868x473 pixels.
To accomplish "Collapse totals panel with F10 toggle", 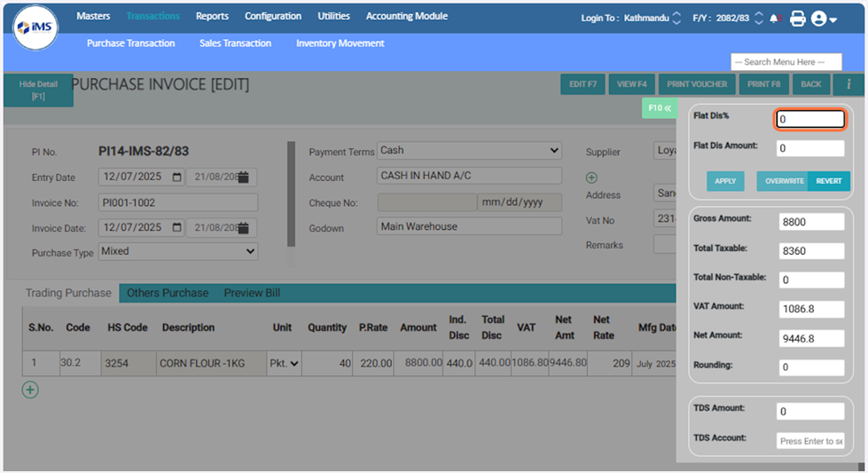I will tap(659, 108).
